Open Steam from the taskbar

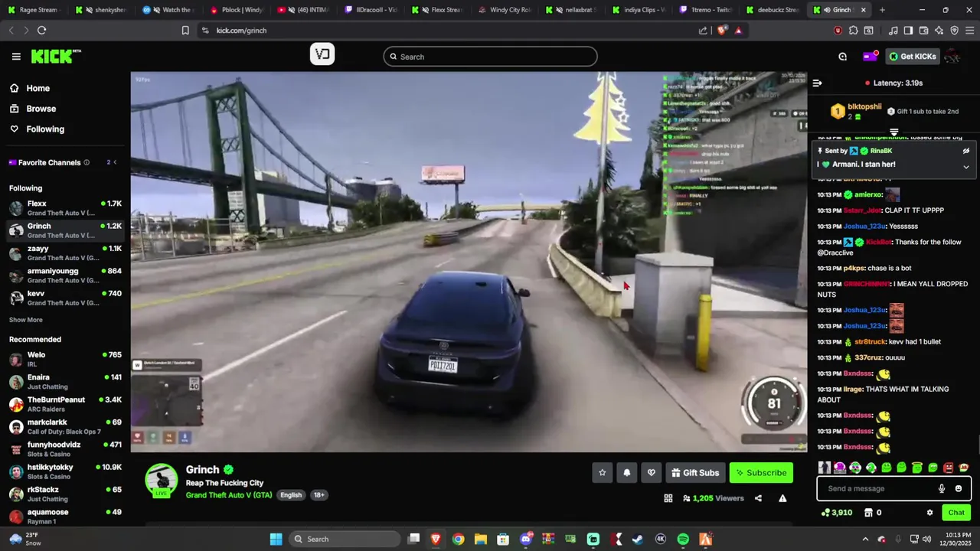click(638, 539)
